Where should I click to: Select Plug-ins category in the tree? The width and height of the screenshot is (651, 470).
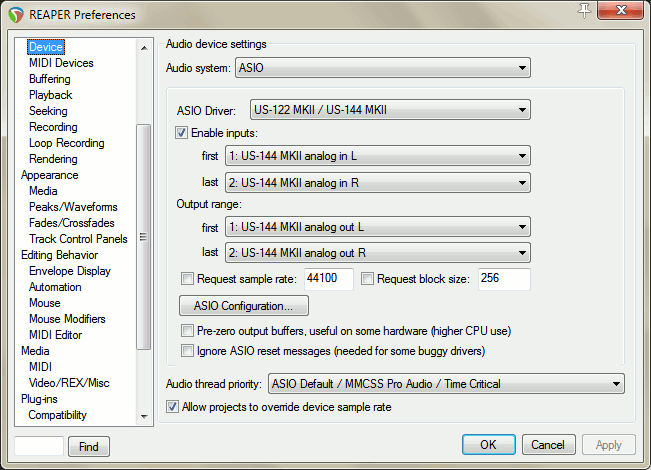(x=39, y=399)
